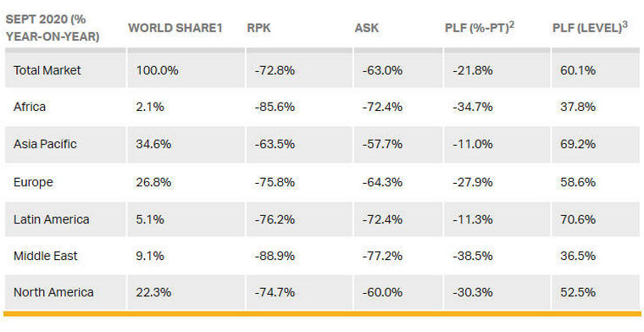Click the WORLD SHARE1 column header
Viewport: 644px width, 332px height.
click(175, 28)
